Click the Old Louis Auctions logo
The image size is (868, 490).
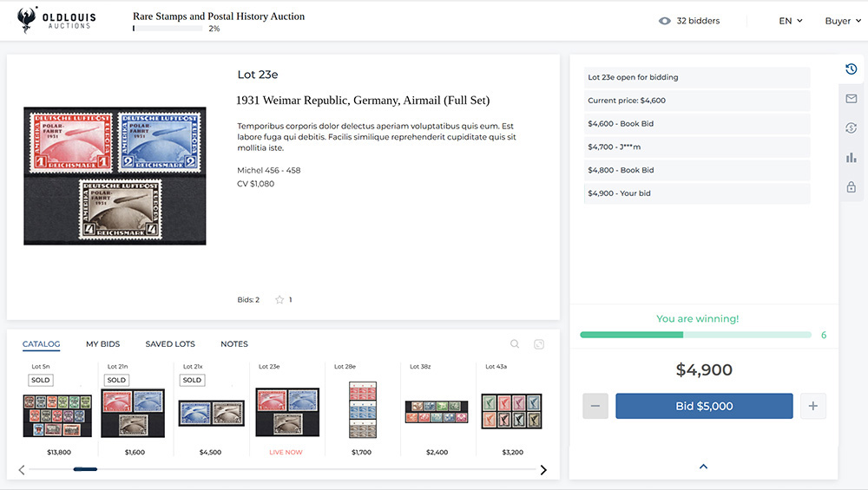tap(57, 21)
